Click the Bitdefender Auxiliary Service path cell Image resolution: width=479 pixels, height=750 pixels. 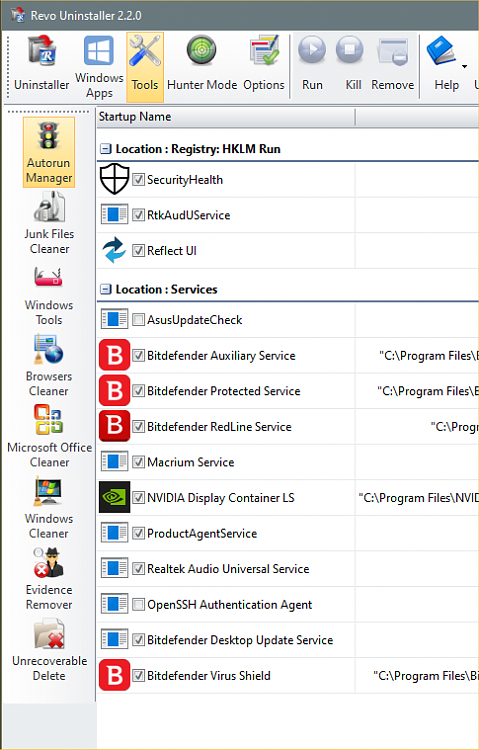pyautogui.click(x=417, y=355)
